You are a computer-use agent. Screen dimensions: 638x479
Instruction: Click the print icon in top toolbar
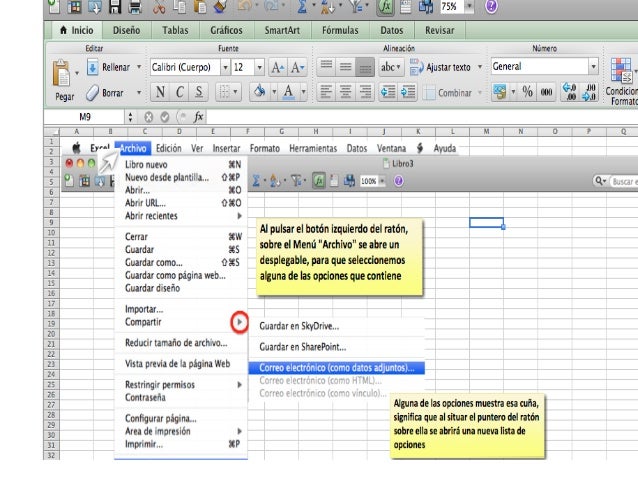click(135, 7)
